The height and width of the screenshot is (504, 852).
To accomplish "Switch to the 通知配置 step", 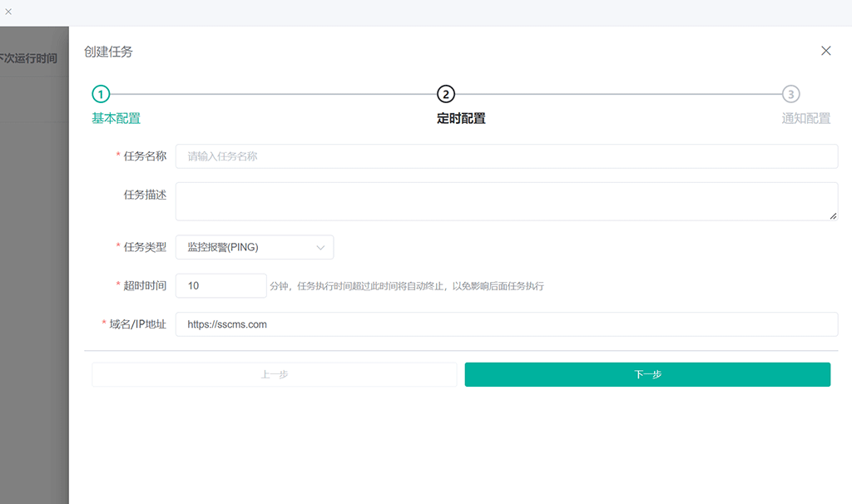I will [805, 118].
